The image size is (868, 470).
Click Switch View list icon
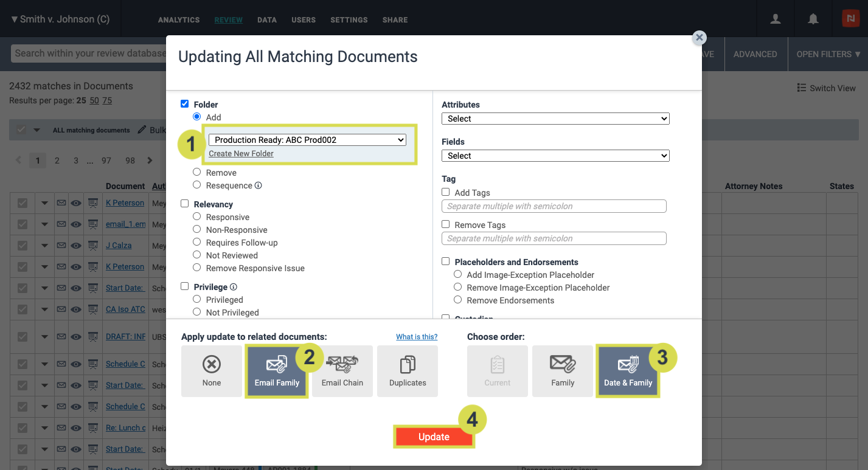coord(802,88)
